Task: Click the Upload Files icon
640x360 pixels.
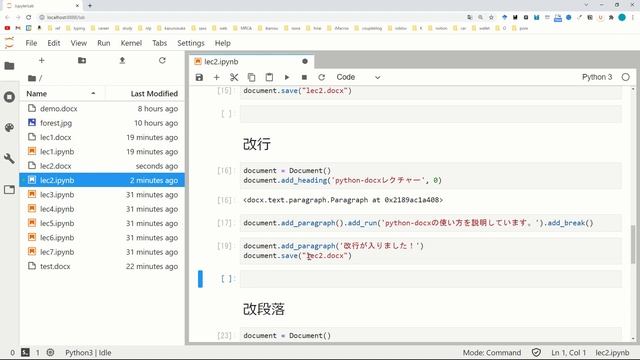Action: [x=122, y=60]
